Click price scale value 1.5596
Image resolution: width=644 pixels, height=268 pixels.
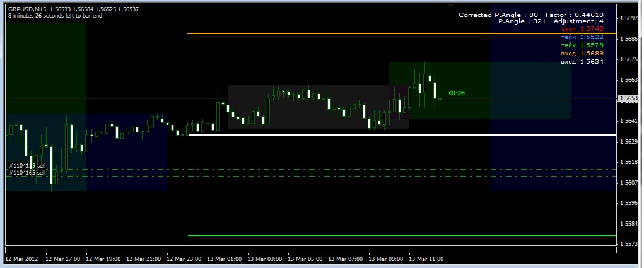(x=629, y=203)
